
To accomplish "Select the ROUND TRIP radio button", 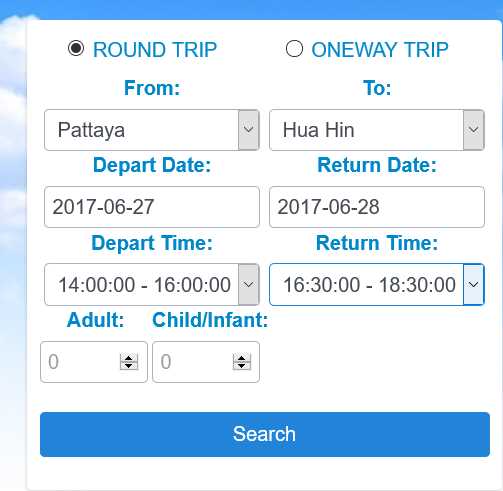I will pyautogui.click(x=76, y=49).
